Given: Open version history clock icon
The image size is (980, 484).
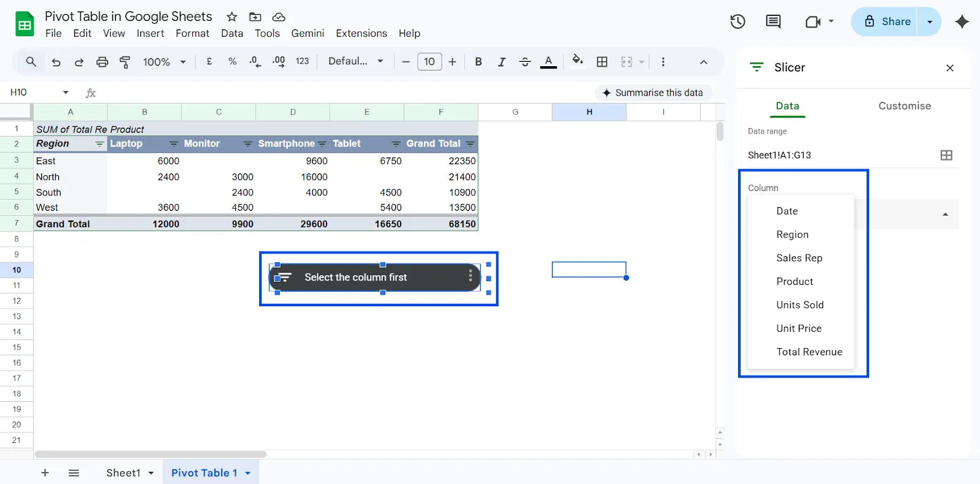Looking at the screenshot, I should 737,22.
